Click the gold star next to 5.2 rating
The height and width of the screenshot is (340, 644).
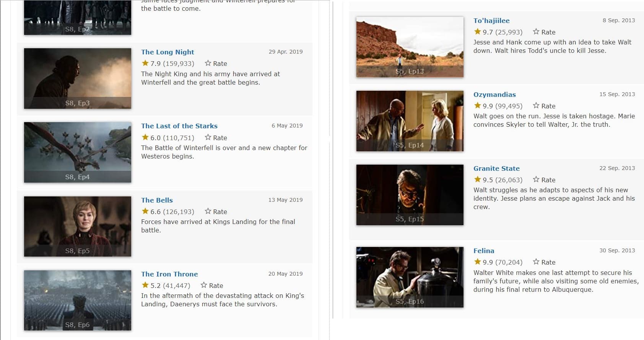coord(145,285)
